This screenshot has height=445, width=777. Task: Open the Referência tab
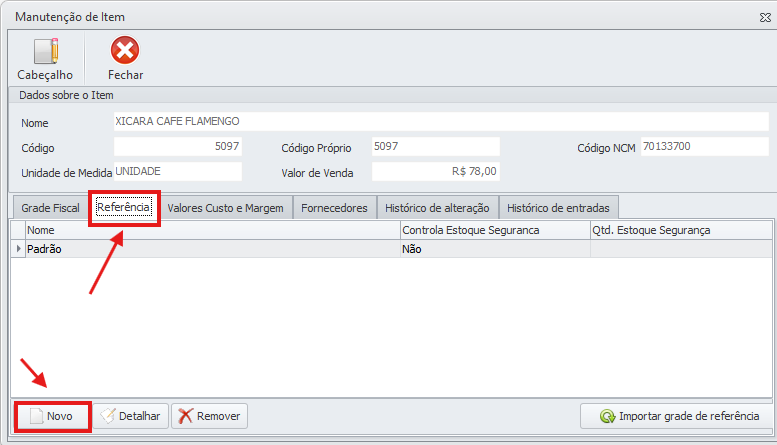[123, 208]
